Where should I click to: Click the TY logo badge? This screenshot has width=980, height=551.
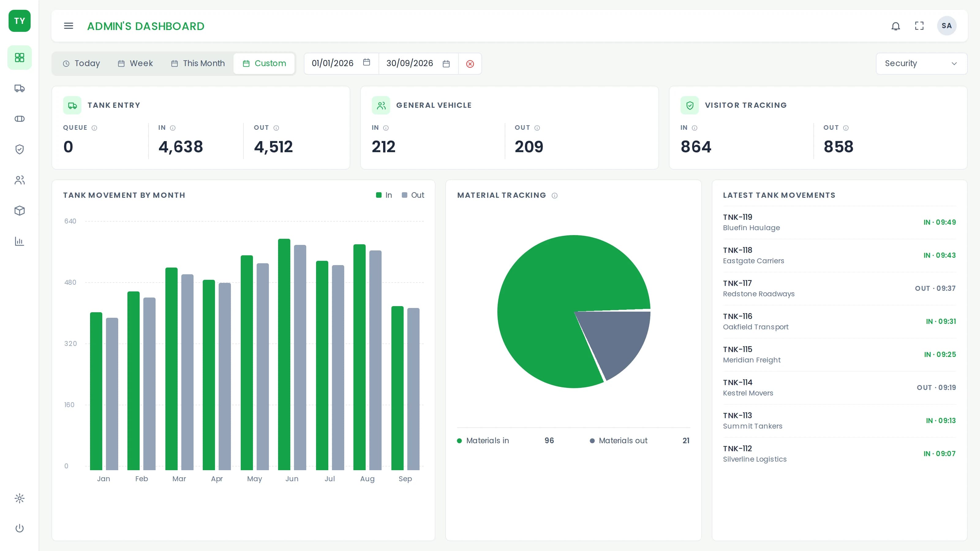19,21
